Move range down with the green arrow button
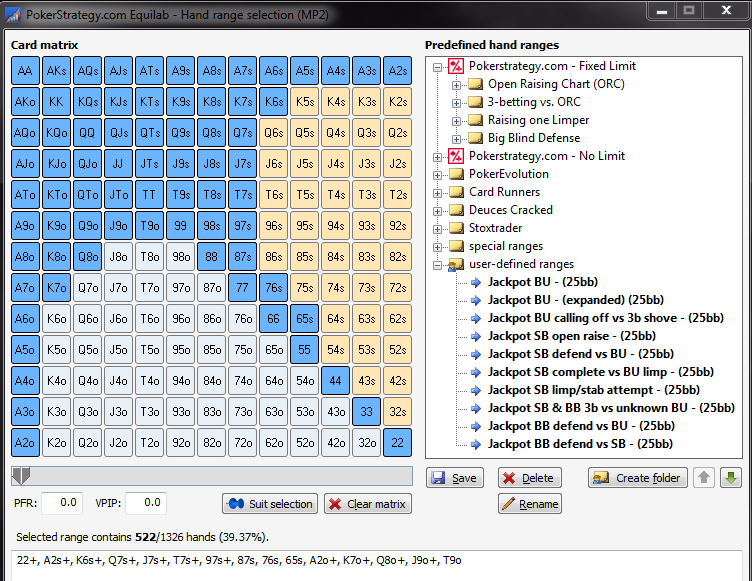The width and height of the screenshot is (752, 581). click(730, 477)
